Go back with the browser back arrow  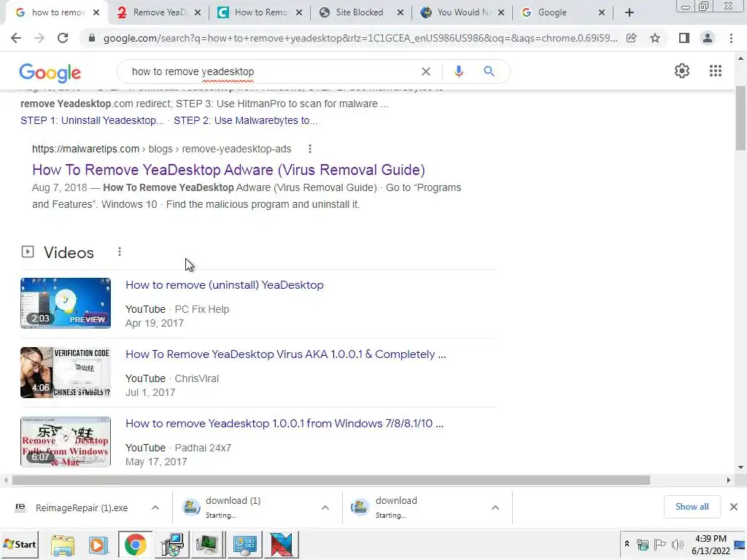[x=16, y=38]
